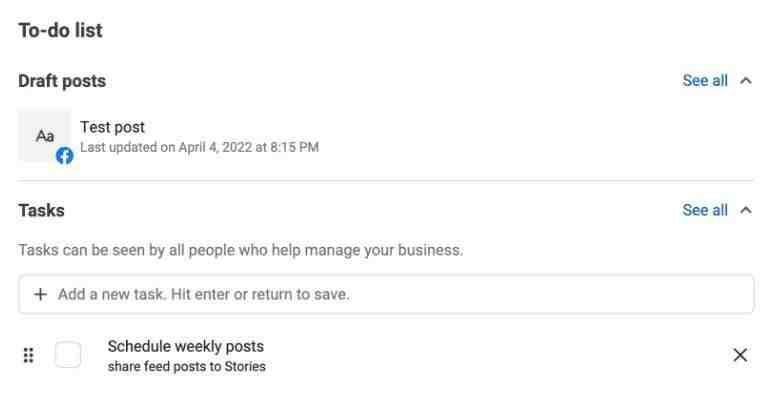Click the To-do list title
Screen dimensions: 775x393
point(60,31)
